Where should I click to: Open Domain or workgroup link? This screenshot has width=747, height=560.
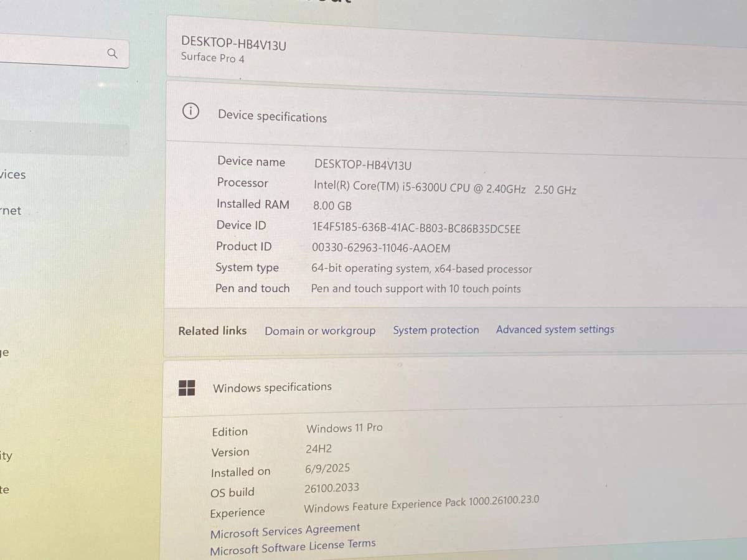coord(320,331)
